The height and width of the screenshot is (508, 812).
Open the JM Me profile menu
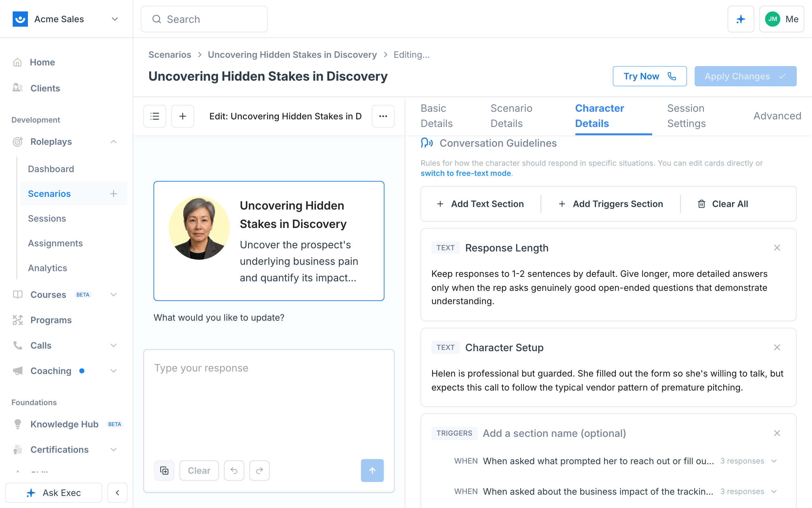782,19
